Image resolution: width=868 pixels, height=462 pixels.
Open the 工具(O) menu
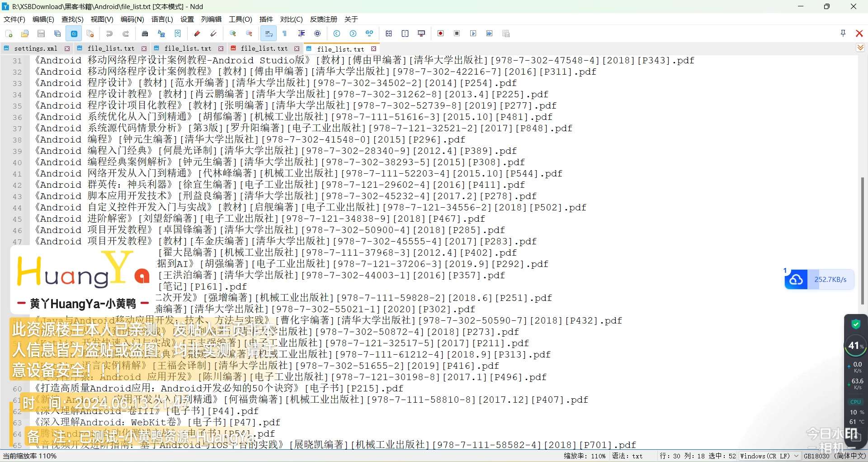[x=241, y=19]
